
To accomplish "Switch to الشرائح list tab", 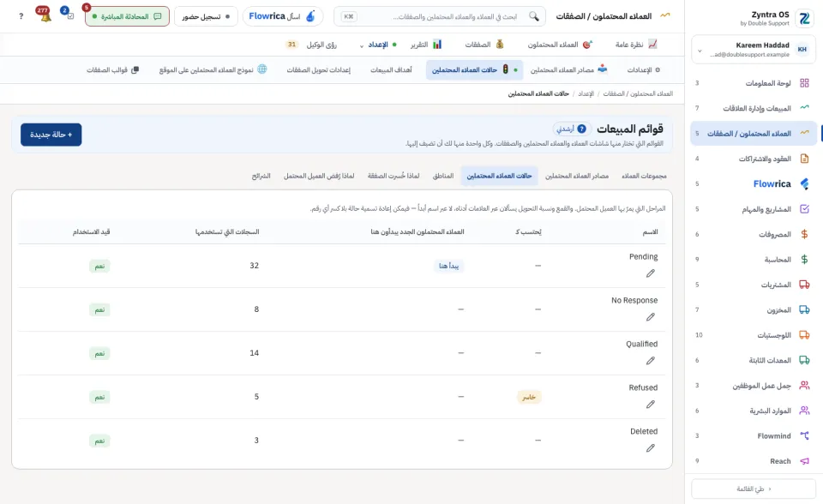I will 261,176.
